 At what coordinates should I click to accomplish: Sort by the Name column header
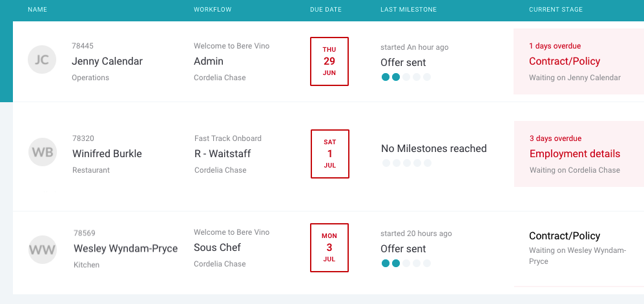(x=37, y=10)
